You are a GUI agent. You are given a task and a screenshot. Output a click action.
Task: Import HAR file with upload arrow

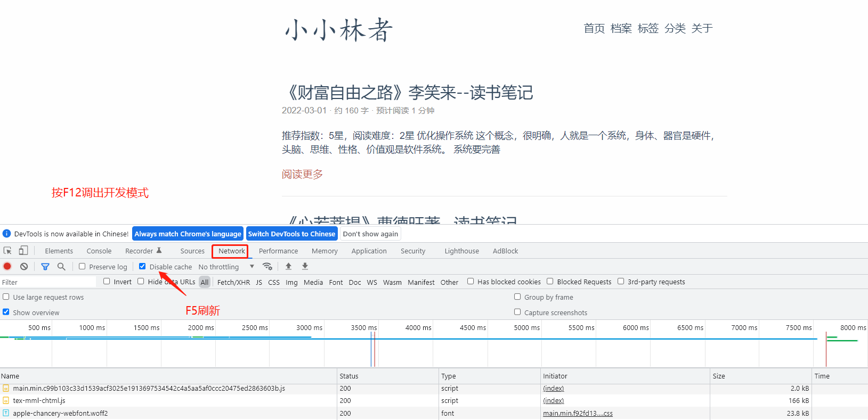288,266
